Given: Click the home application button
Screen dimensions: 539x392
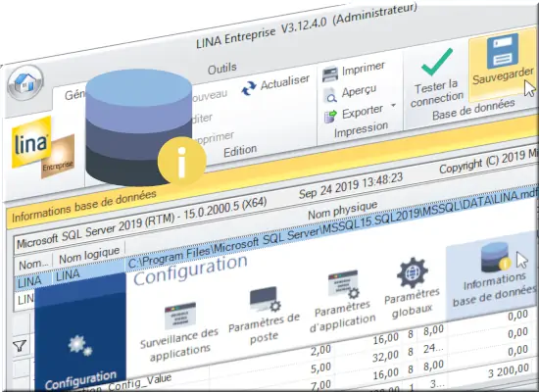Looking at the screenshot, I should click(25, 82).
